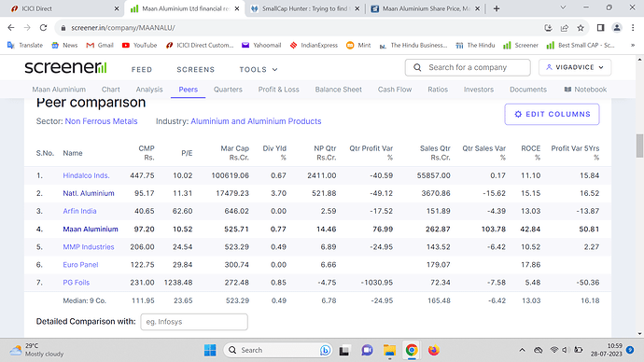Viewport: 644px width, 362px height.
Task: Open the tab search chevron
Action: coord(563,7)
